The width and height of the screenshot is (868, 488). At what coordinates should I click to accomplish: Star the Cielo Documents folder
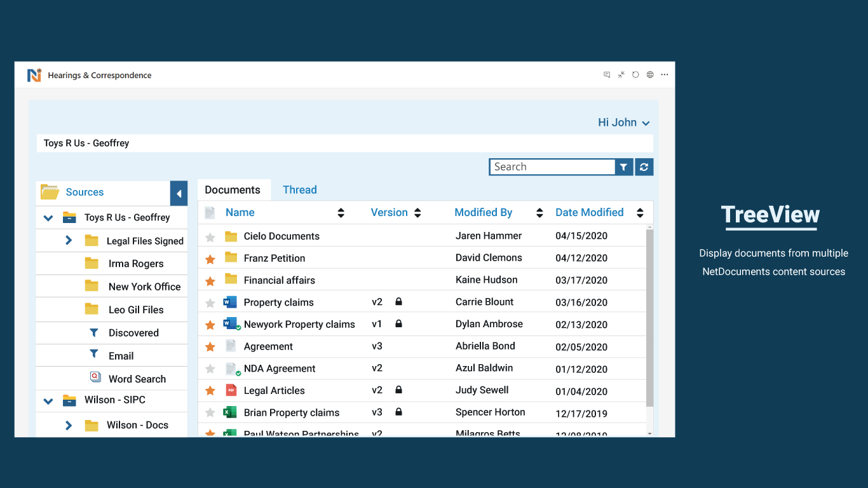click(210, 236)
